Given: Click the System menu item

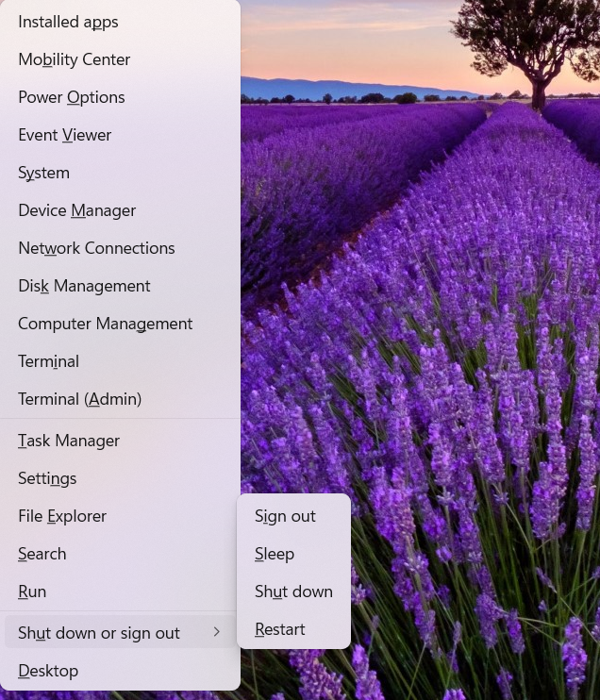Looking at the screenshot, I should tap(43, 173).
